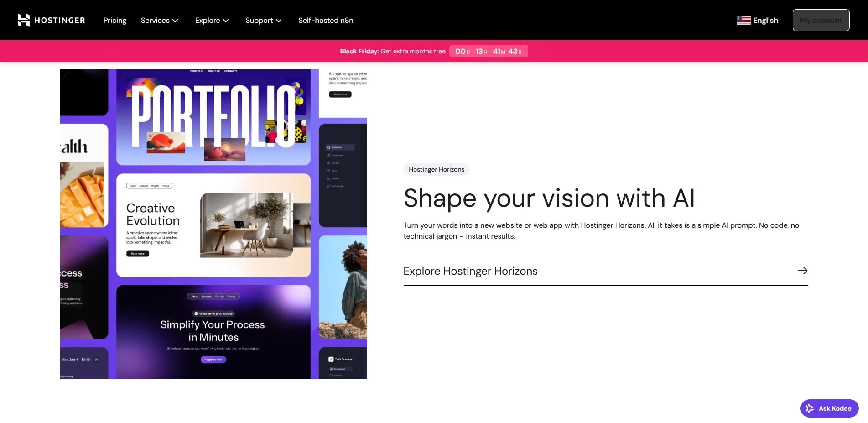The image size is (868, 423).
Task: Click the Black Friday promotion text
Action: [x=392, y=51]
